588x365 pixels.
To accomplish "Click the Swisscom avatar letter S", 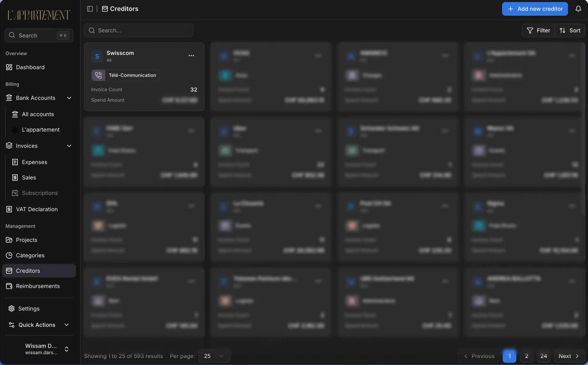I will [x=97, y=56].
